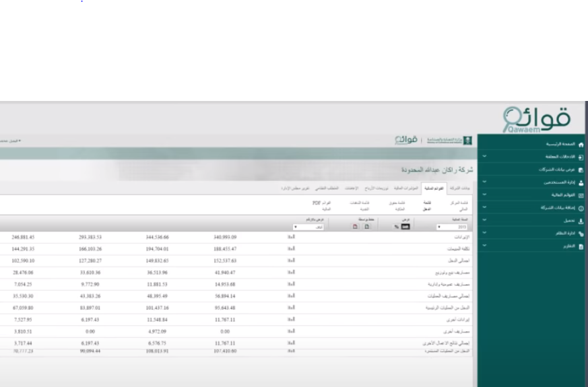Switch display to SAR currency
This screenshot has width=588, height=387.
pos(406,227)
